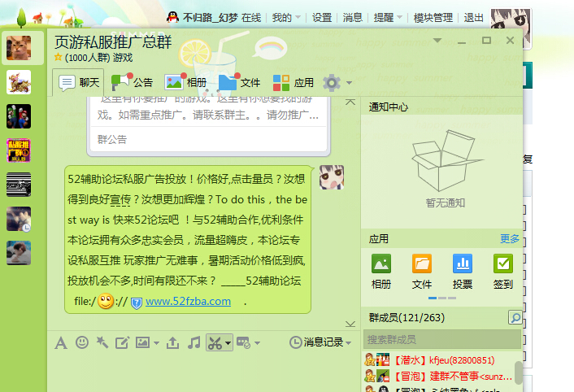Open the emoji smiley picker
The height and width of the screenshot is (392, 574).
click(80, 343)
